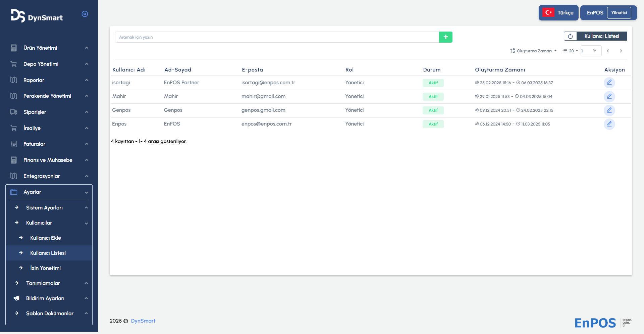The image size is (644, 334).
Task: Select İzin Yönetimi in sidebar
Action: pos(45,268)
